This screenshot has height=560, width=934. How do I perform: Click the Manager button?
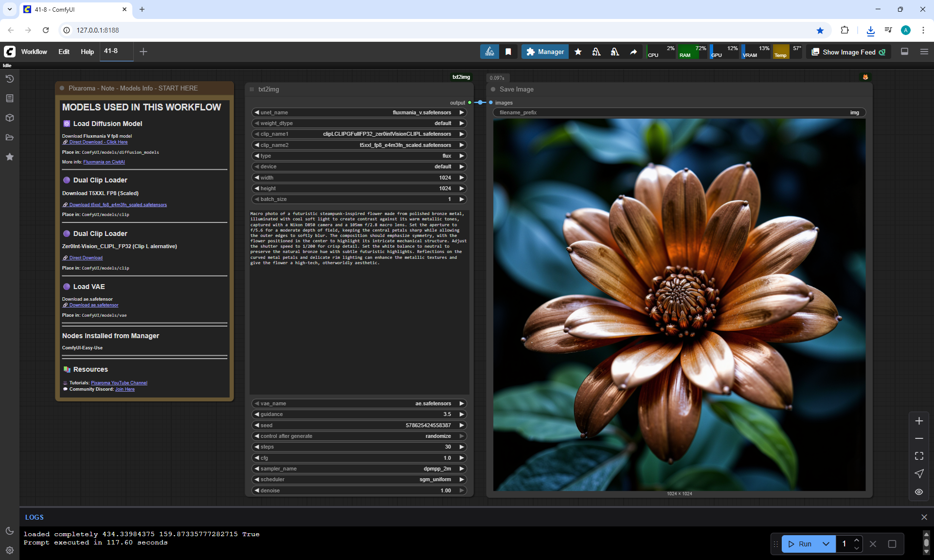(545, 52)
